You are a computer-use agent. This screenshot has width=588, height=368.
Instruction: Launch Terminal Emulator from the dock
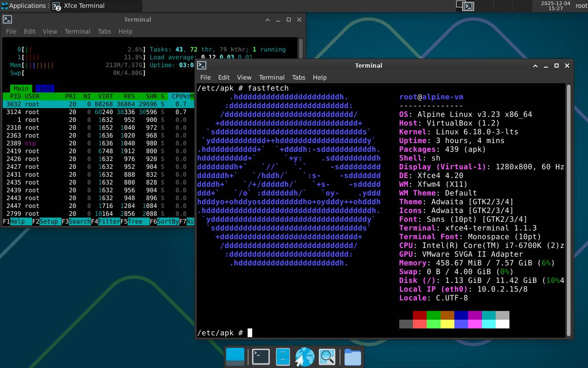point(261,356)
